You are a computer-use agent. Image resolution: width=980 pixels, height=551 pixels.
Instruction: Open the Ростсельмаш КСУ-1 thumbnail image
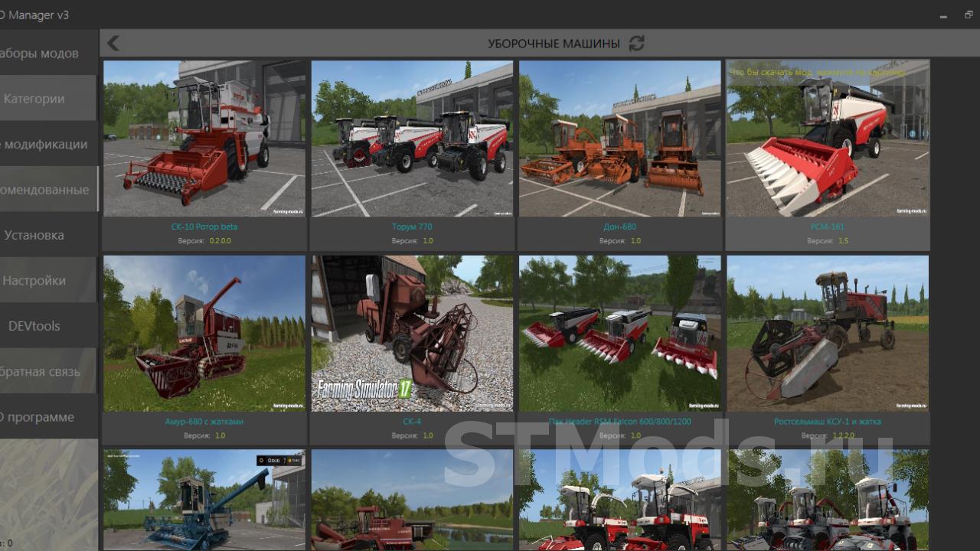point(828,333)
